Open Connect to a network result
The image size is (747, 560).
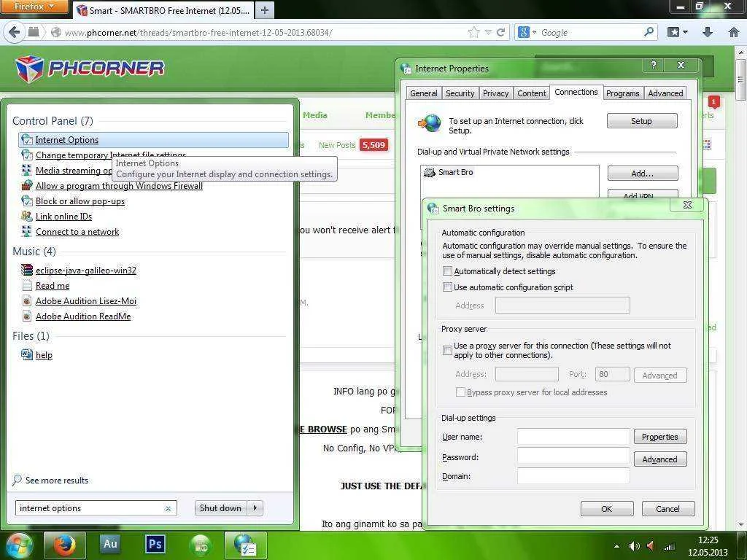pyautogui.click(x=77, y=231)
